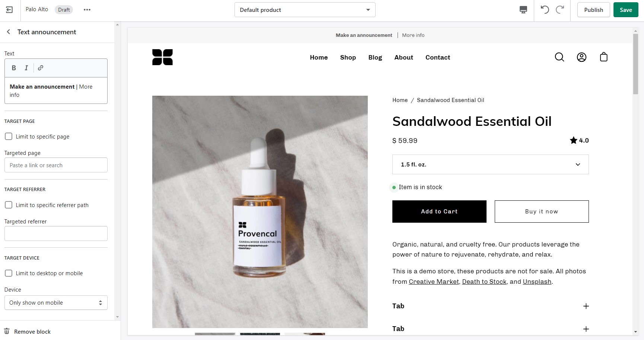644x340 pixels.
Task: Click the exit editor icon
Action: [10, 10]
